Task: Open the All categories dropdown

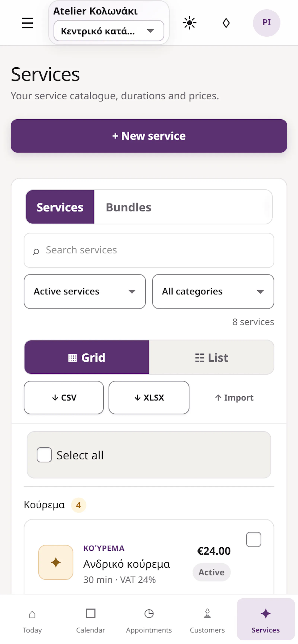Action: [213, 291]
